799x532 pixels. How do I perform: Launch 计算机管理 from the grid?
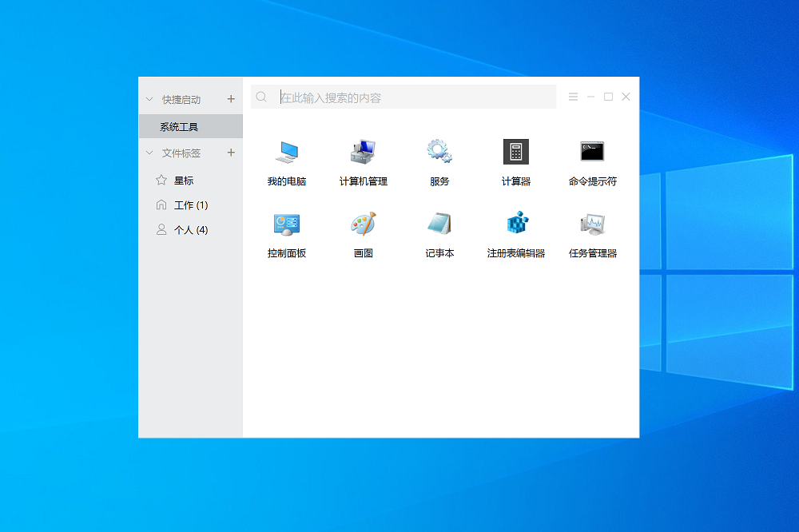[x=363, y=153]
